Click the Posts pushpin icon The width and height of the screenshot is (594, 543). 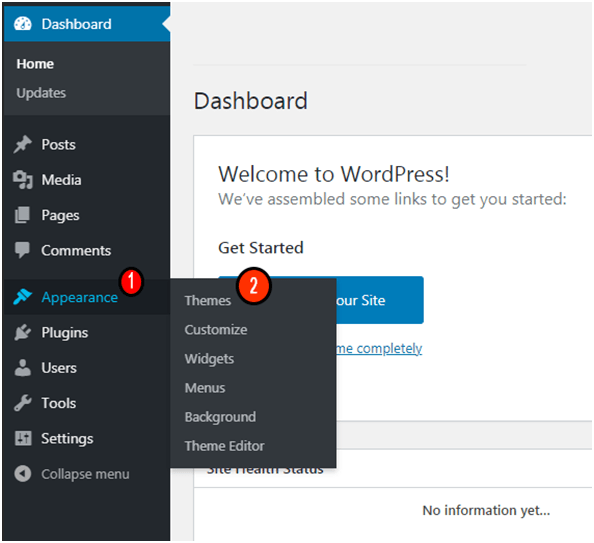(x=23, y=144)
